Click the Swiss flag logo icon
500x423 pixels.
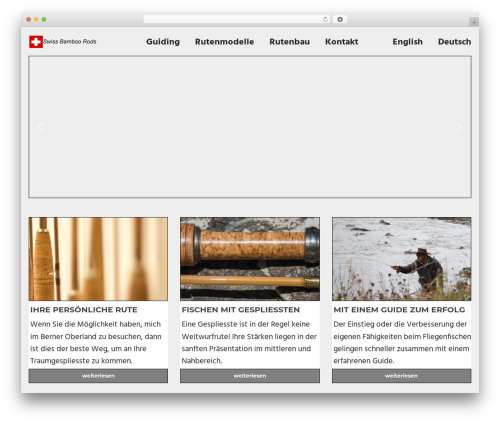pyautogui.click(x=36, y=42)
